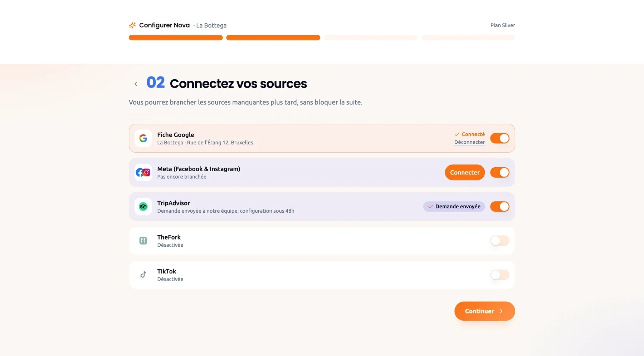The image size is (644, 356).
Task: Click the Connecter button for Meta
Action: (x=465, y=173)
